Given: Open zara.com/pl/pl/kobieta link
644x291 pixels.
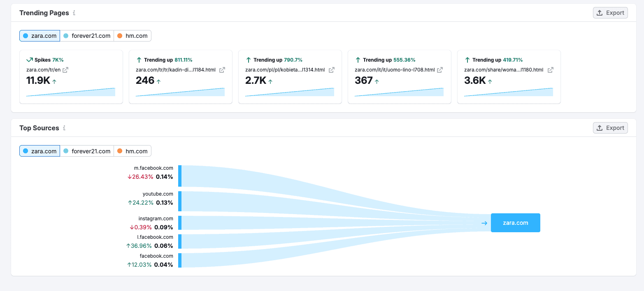Looking at the screenshot, I should 285,70.
